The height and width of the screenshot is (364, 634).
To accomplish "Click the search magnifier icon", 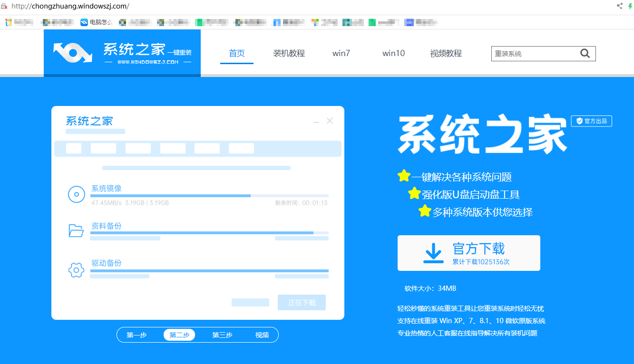I will click(x=585, y=53).
